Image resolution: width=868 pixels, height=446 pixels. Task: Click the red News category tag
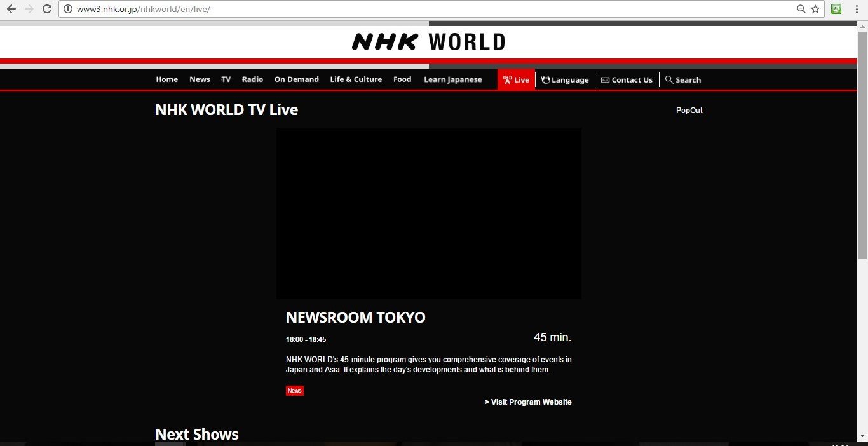pyautogui.click(x=295, y=391)
